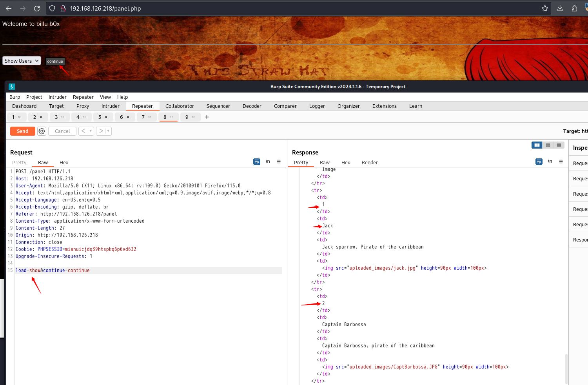Open Request pane options menu icon

click(279, 162)
